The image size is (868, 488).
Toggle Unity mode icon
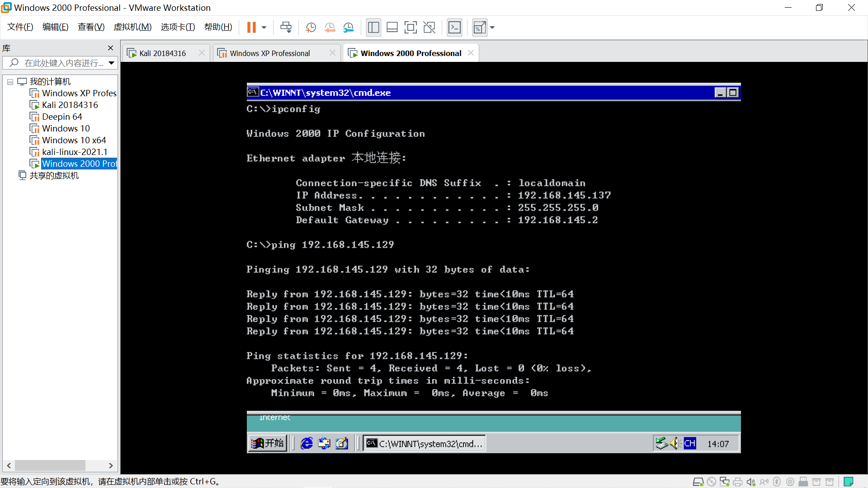pyautogui.click(x=429, y=28)
